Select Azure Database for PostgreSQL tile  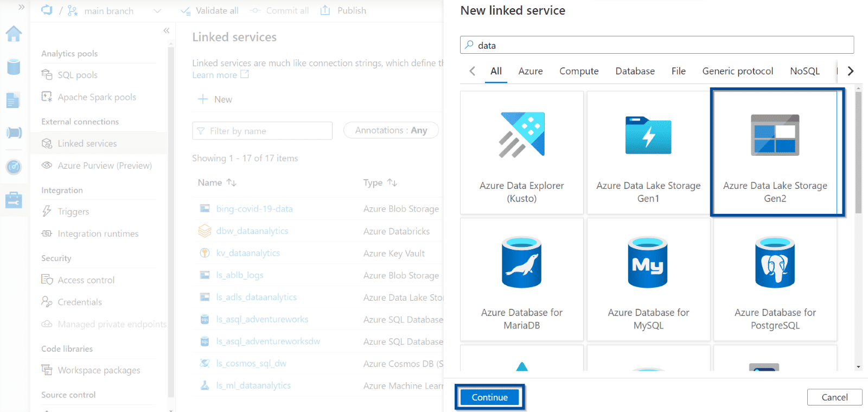(775, 280)
